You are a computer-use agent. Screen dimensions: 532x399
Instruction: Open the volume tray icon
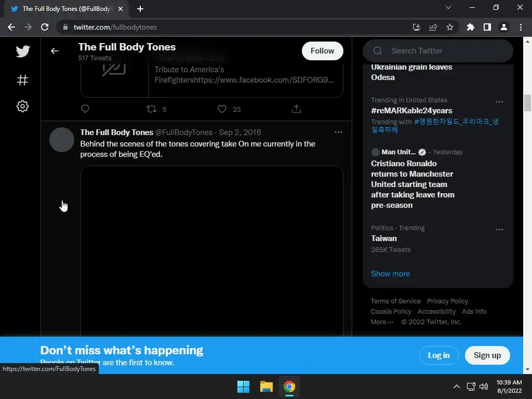[x=484, y=387]
